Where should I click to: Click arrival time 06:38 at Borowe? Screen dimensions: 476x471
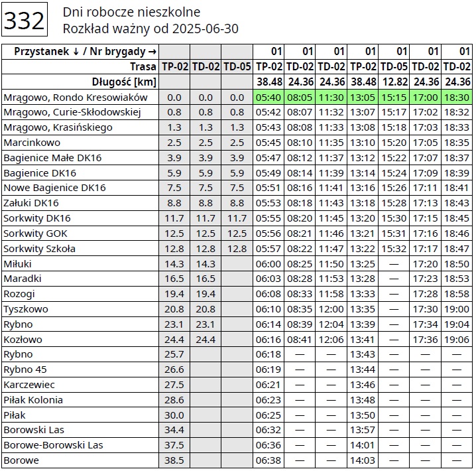pos(268,460)
